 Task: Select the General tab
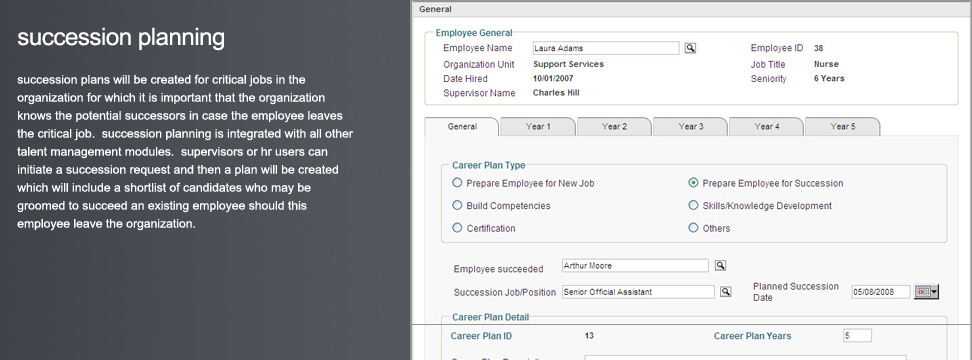tap(462, 126)
